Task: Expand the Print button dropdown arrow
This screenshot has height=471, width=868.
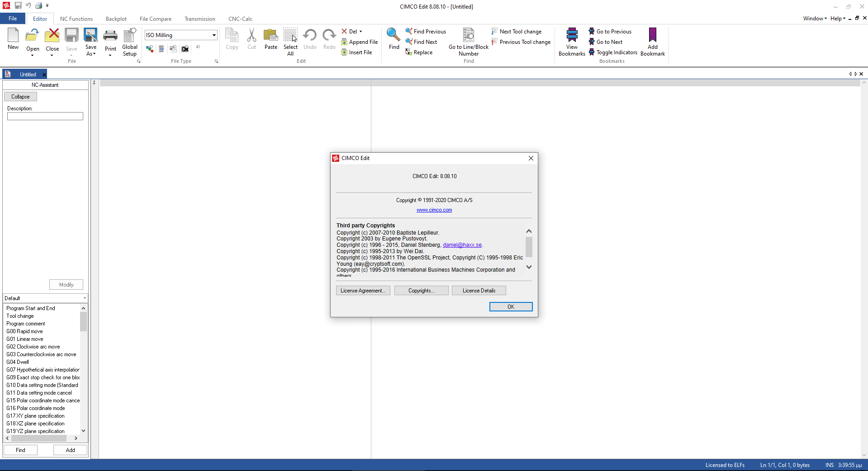Action: pos(110,55)
